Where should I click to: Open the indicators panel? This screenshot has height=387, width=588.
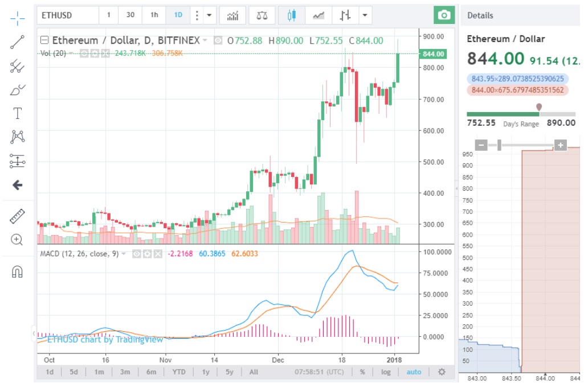[x=232, y=15]
